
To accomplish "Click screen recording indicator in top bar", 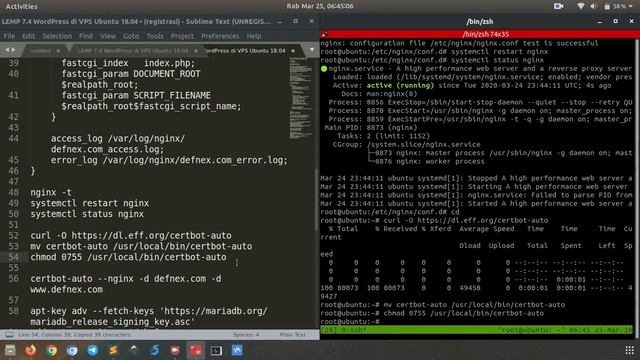I will click(x=558, y=6).
